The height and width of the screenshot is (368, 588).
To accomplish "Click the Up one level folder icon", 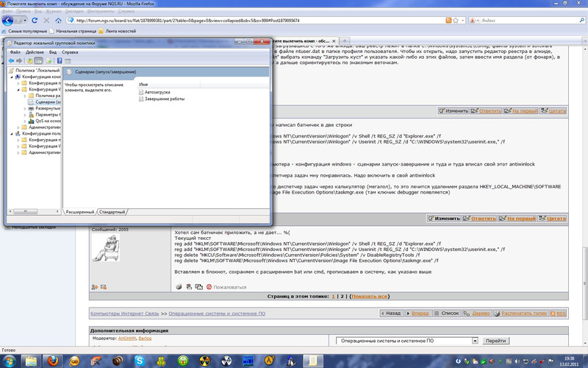I will pyautogui.click(x=29, y=61).
